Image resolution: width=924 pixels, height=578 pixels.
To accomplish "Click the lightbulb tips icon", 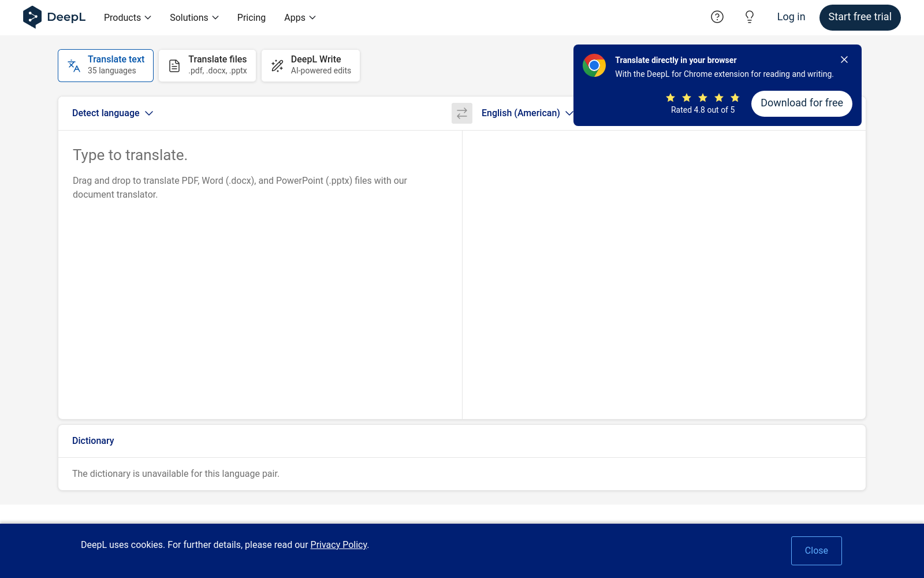I will (750, 17).
